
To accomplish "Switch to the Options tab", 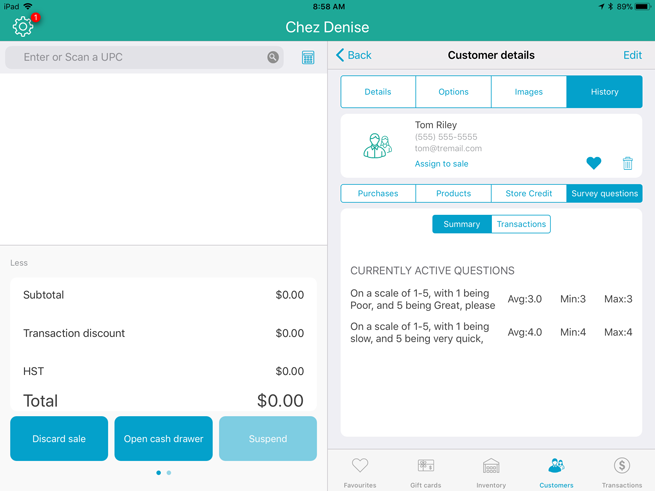I will 453,92.
